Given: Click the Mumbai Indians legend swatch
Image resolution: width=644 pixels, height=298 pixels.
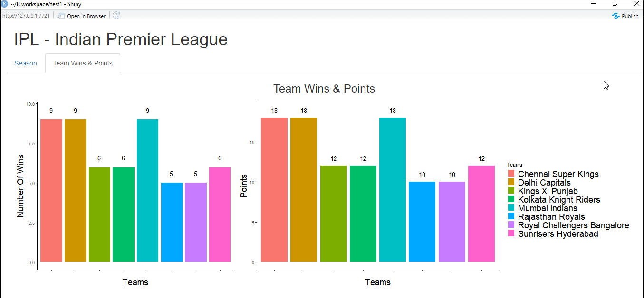Looking at the screenshot, I should (x=511, y=208).
